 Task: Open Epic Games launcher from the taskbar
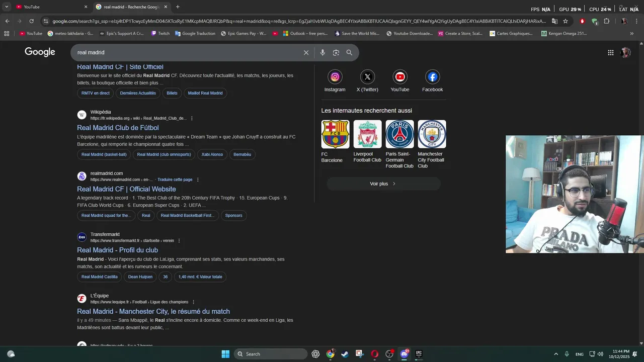pos(419,354)
